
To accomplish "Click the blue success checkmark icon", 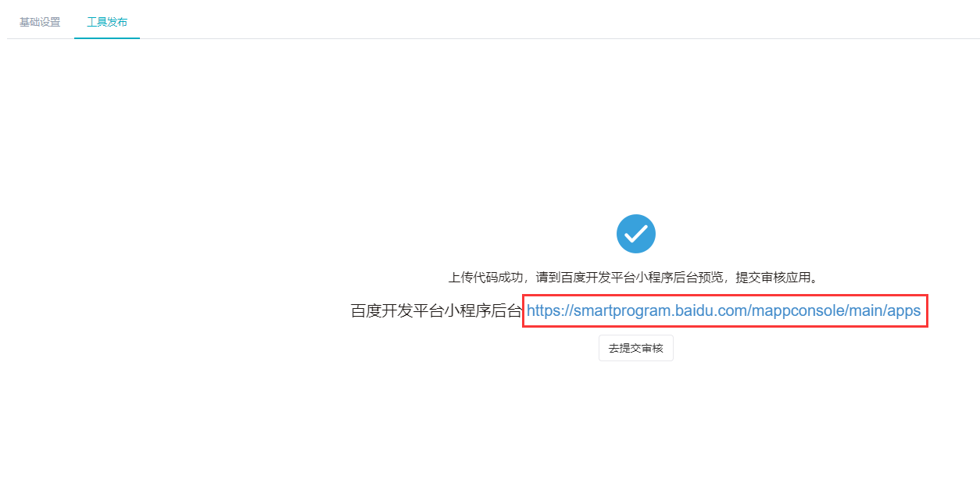I will click(x=635, y=234).
